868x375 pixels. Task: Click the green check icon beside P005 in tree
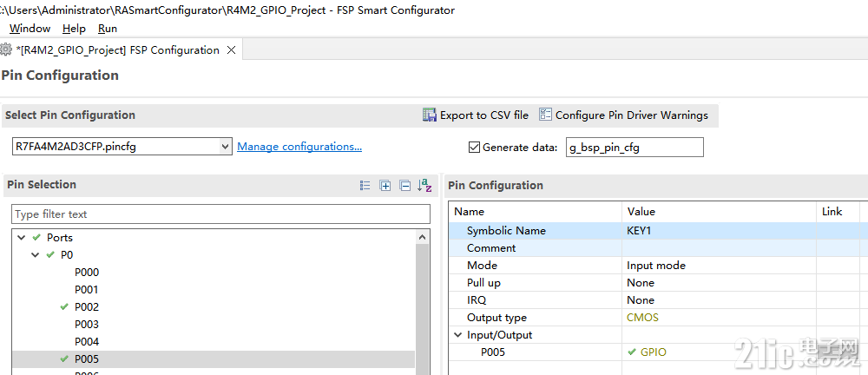click(64, 359)
